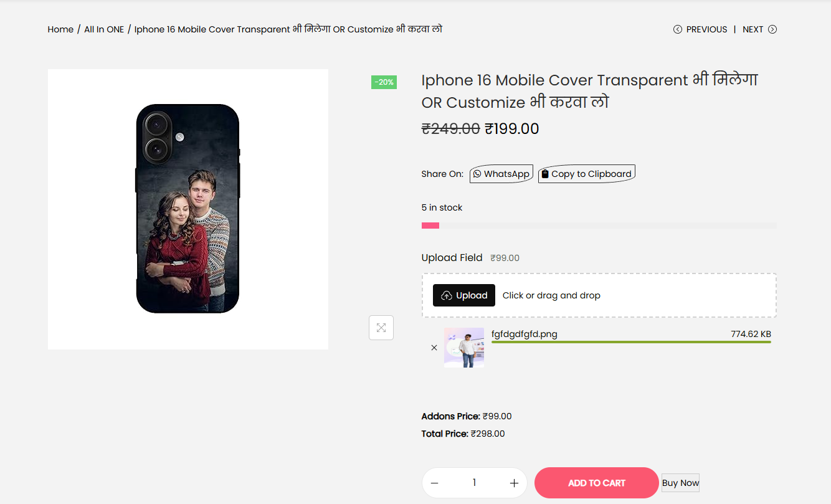
Task: Open the image fullscreen expand view
Action: (381, 327)
